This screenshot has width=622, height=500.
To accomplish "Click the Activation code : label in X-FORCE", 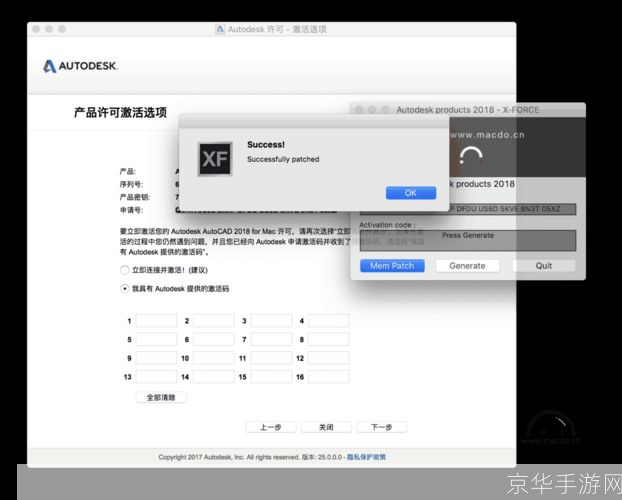I will [x=387, y=225].
